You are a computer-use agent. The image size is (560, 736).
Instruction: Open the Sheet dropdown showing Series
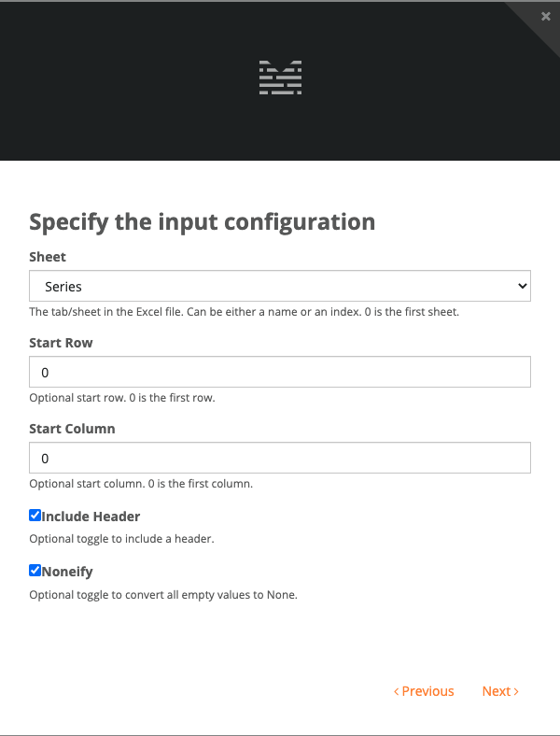click(x=280, y=286)
